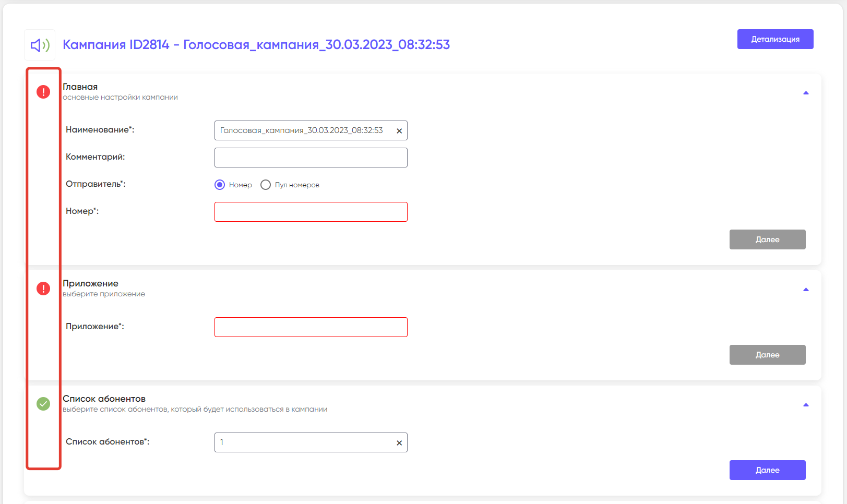847x504 pixels.
Task: Collapse the Список абонентов section
Action: pyautogui.click(x=806, y=405)
